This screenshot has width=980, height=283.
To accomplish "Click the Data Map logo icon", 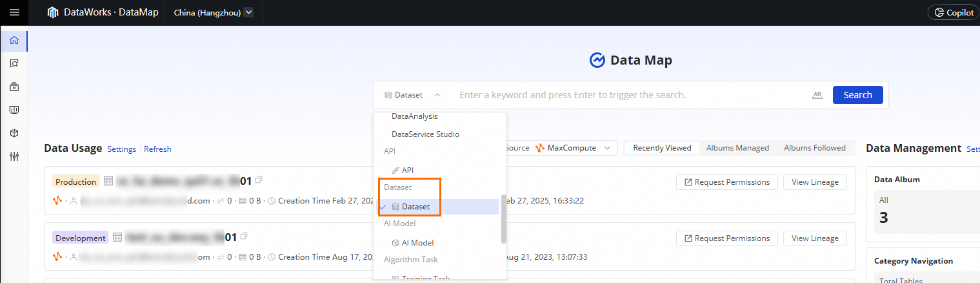I will click(x=597, y=60).
